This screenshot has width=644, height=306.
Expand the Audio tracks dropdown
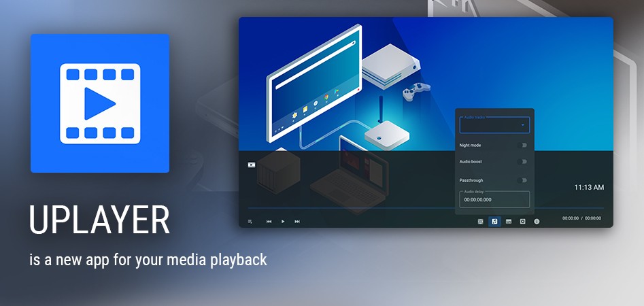point(494,125)
